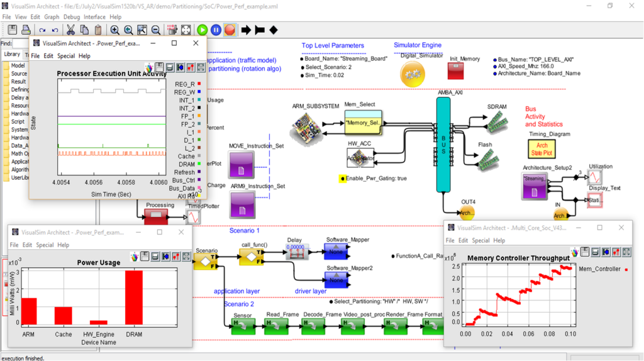Open the Graph menu in main window
Image resolution: width=644 pixels, height=361 pixels.
(x=52, y=17)
